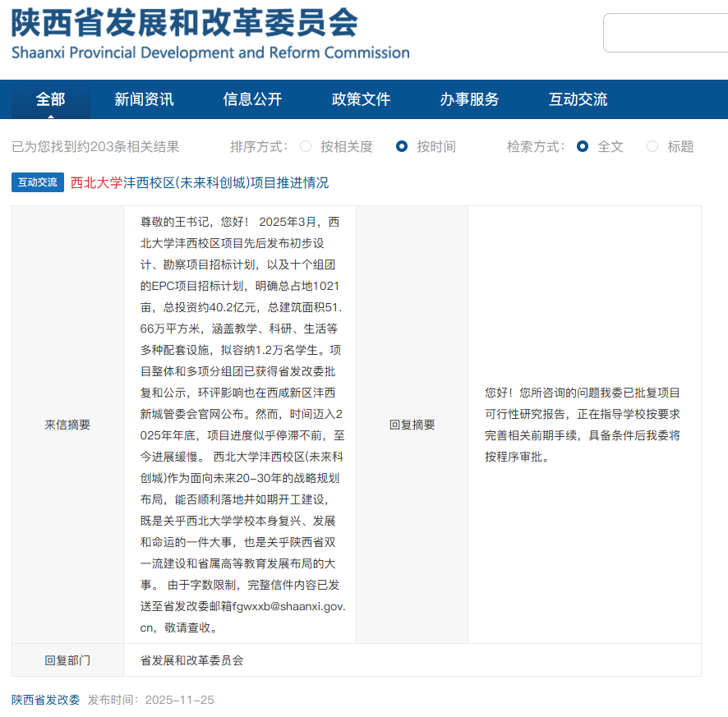Select the 按相关度 sort radio button
Screen dimensions: 728x717
(x=305, y=145)
